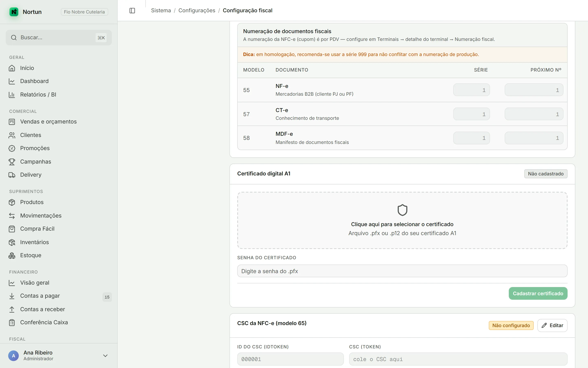The image size is (588, 368).
Task: Click the Produtos box icon
Action: (x=12, y=202)
